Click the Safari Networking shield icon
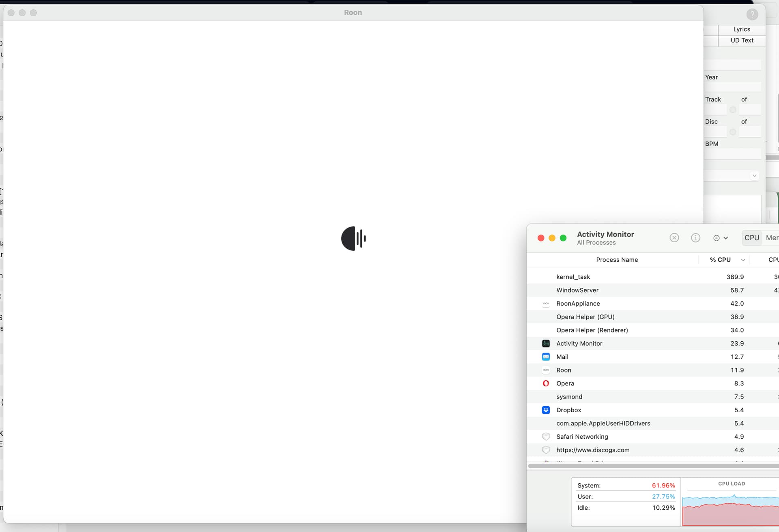 point(546,437)
